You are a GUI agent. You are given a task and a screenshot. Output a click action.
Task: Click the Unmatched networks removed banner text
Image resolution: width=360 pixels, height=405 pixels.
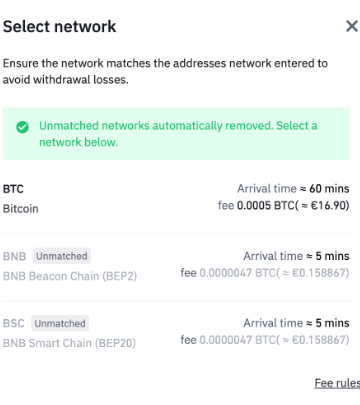[x=178, y=134]
